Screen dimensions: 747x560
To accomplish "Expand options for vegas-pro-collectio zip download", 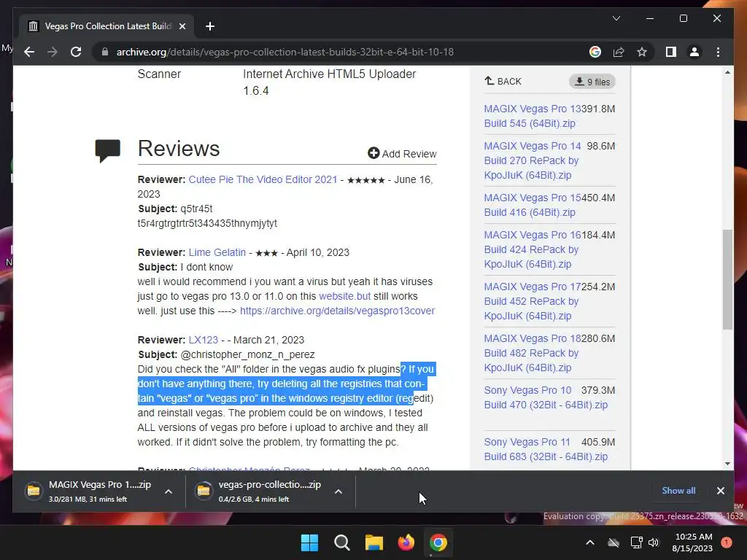I will tap(338, 491).
